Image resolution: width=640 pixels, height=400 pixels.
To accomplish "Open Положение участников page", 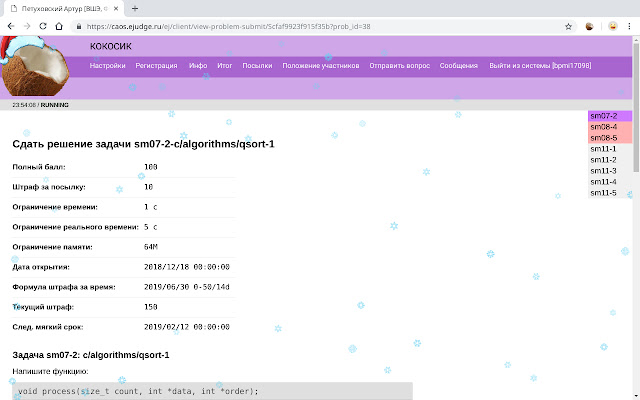I will [x=321, y=66].
